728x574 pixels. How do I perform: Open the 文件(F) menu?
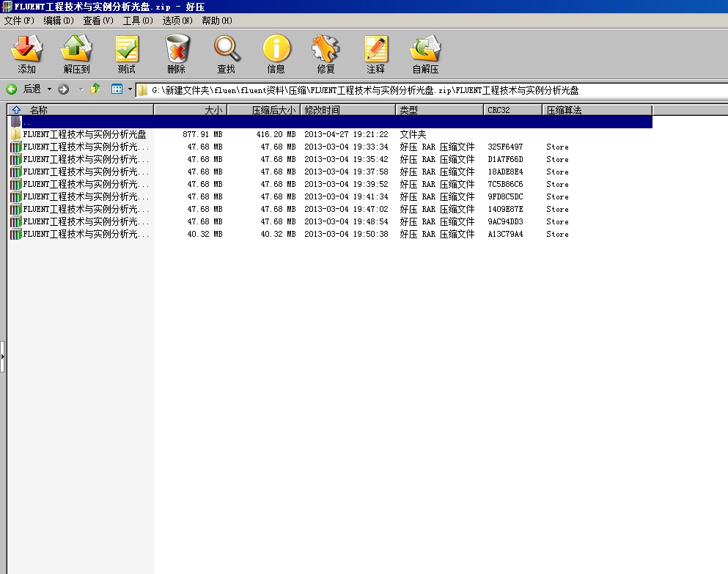(19, 21)
